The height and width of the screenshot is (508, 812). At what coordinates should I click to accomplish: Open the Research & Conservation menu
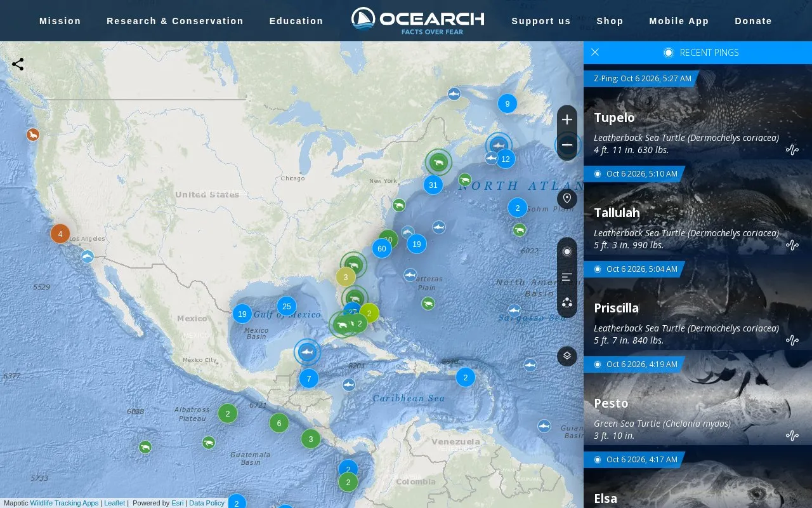click(x=175, y=21)
